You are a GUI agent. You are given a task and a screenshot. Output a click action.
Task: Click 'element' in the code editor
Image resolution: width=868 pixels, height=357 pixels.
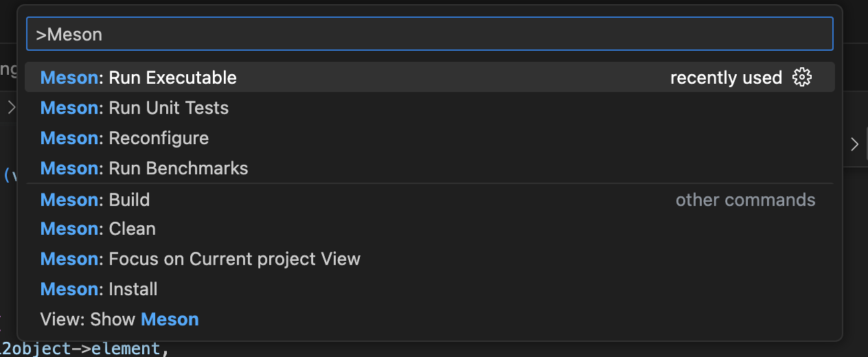point(125,349)
